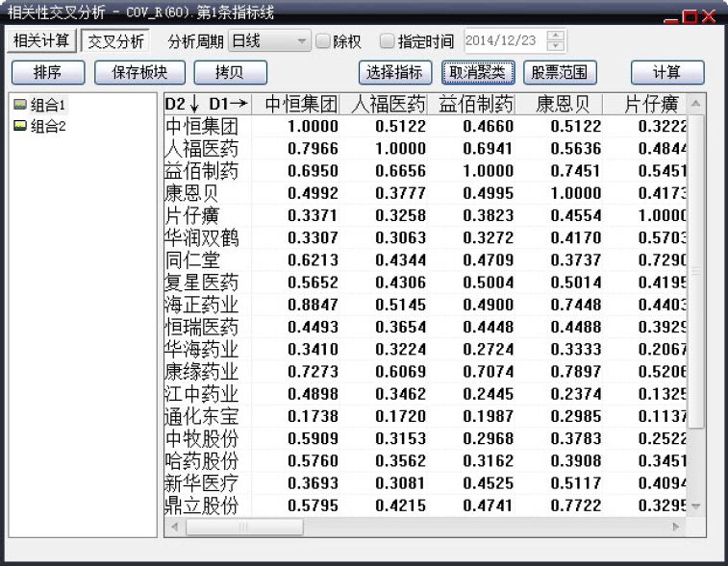Click the 康恩贝 column header
The width and height of the screenshot is (728, 566).
tap(559, 104)
